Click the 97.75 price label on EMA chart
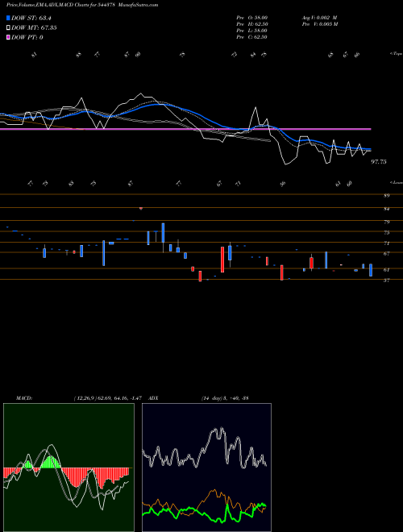 click(379, 162)
